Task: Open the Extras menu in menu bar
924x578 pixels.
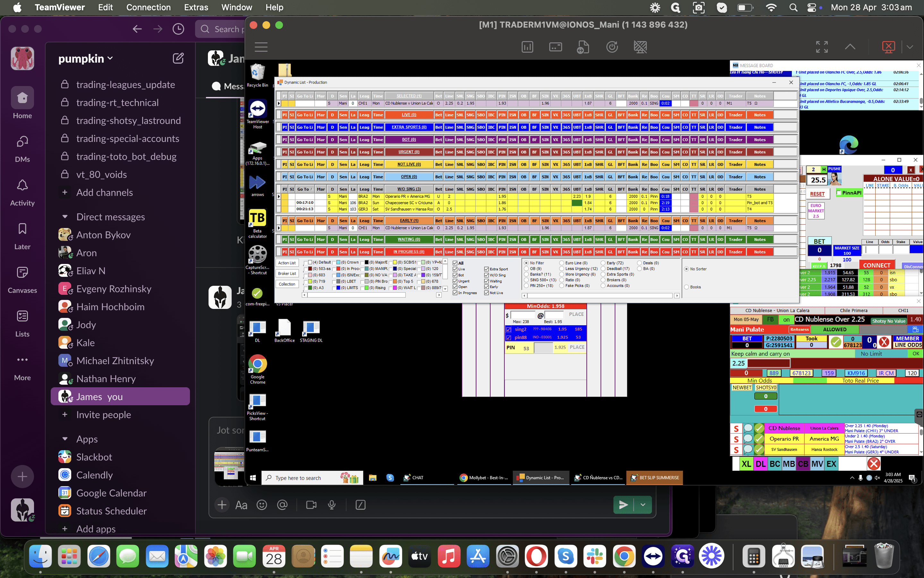Action: coord(196,7)
